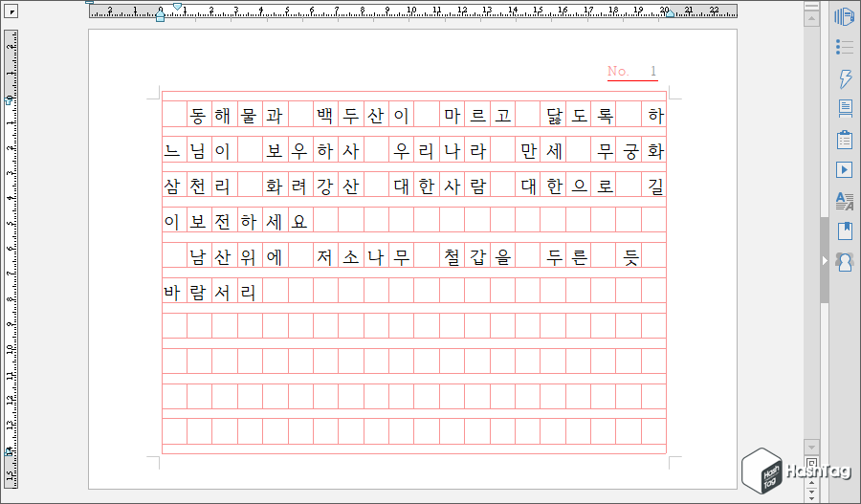This screenshot has width=861, height=504.
Task: Click the cell containing '닳'
Action: coord(553,114)
